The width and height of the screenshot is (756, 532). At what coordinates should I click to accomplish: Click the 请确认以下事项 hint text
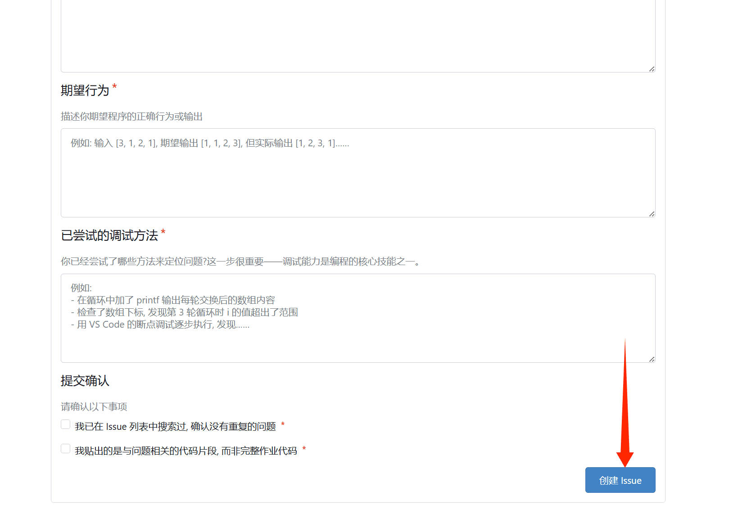tap(94, 407)
